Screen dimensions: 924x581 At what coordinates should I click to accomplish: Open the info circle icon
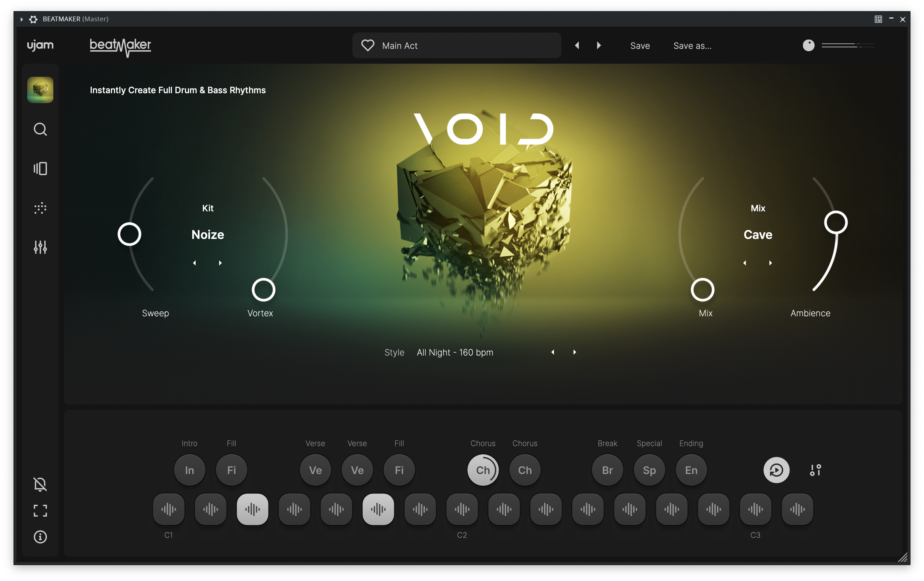pyautogui.click(x=40, y=537)
